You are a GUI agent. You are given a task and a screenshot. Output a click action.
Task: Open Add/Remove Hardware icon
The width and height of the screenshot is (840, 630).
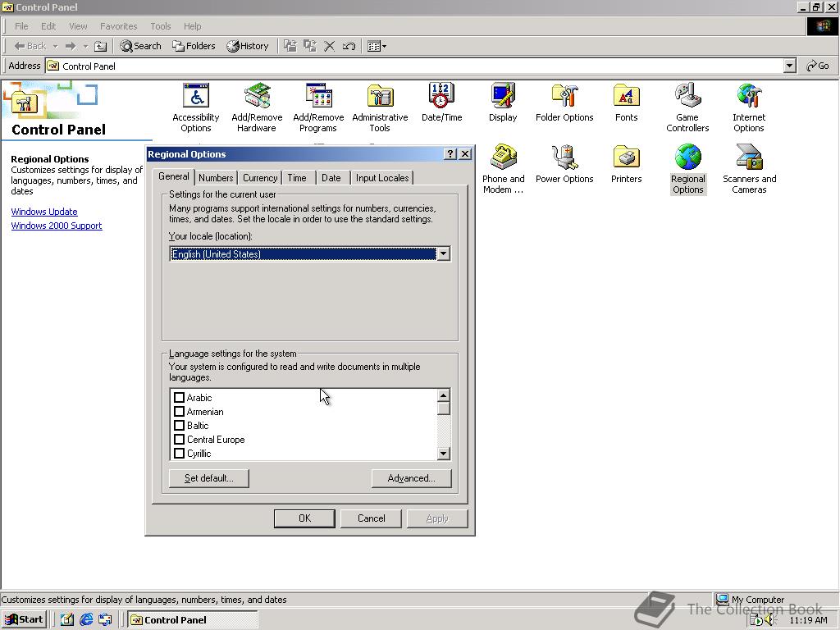(x=257, y=107)
